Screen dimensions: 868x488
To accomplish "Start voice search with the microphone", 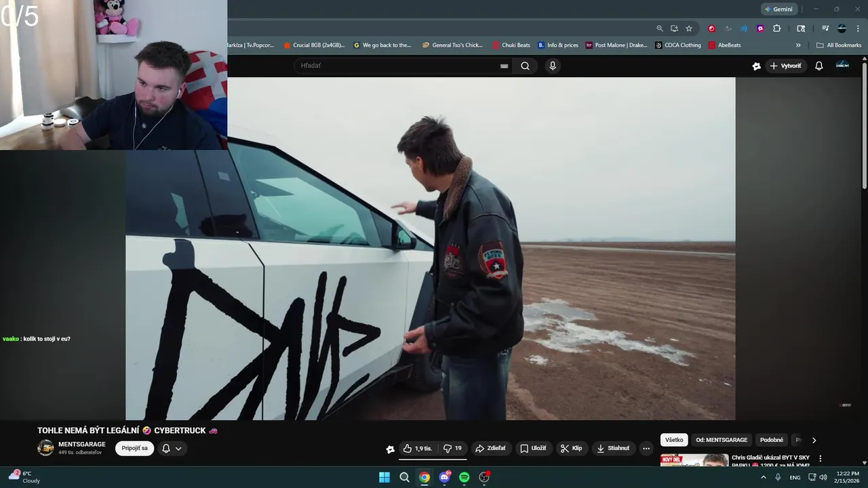I will point(553,66).
